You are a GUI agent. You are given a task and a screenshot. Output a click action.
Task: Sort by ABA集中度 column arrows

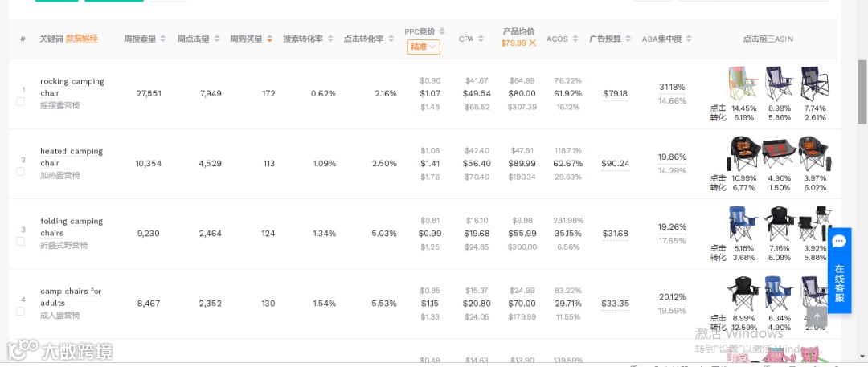tap(689, 39)
